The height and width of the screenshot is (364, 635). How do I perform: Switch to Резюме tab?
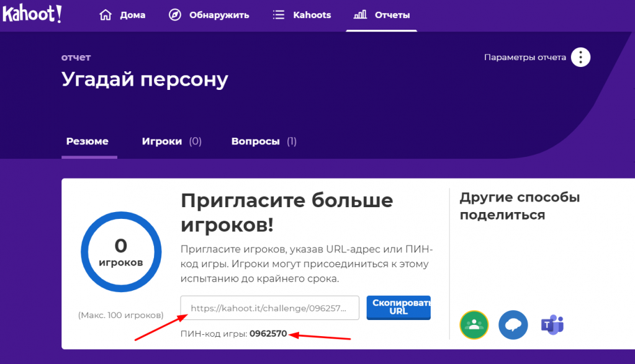pos(88,141)
